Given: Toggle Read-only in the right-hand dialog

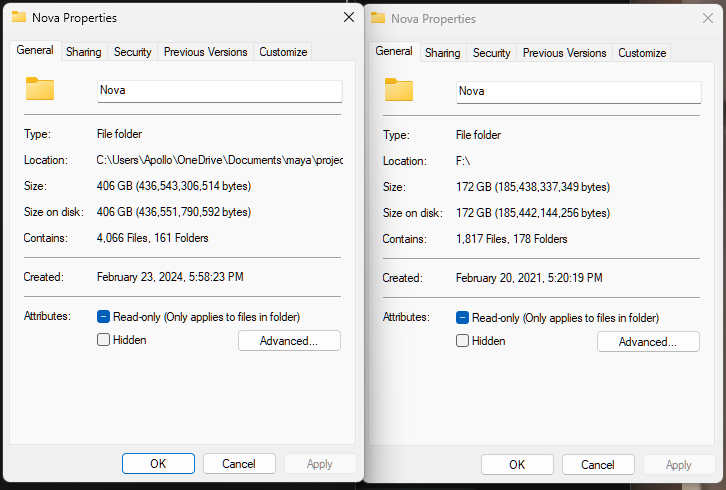Looking at the screenshot, I should coord(462,318).
